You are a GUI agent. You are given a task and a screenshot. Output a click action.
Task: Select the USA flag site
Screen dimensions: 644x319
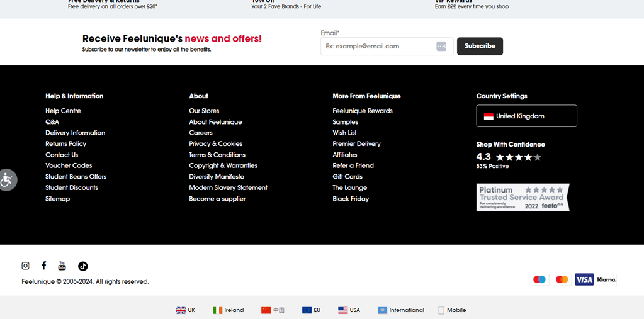click(x=349, y=310)
